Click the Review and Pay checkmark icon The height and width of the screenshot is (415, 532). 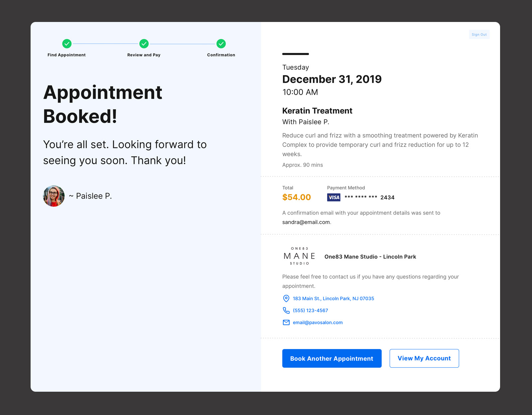[144, 44]
